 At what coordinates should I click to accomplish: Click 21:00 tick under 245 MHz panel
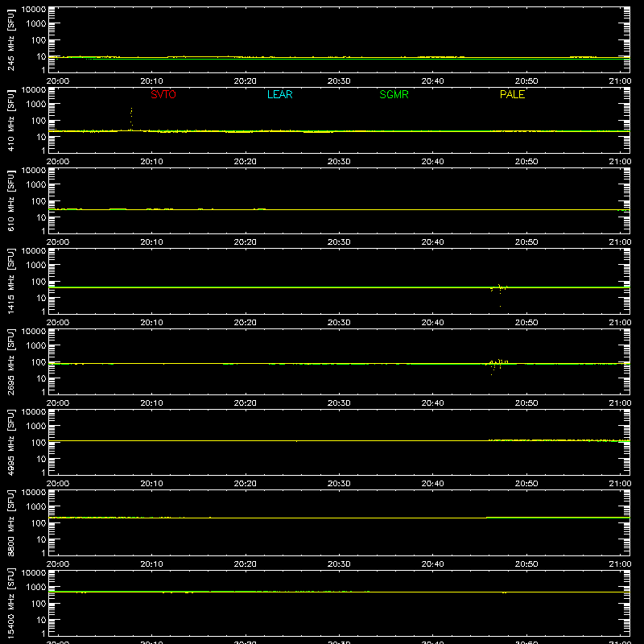coord(620,81)
